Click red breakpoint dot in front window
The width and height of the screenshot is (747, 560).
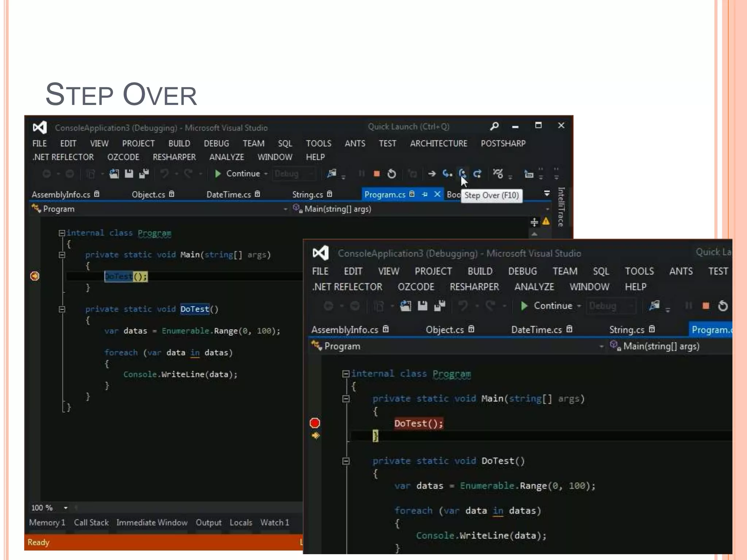pyautogui.click(x=315, y=423)
